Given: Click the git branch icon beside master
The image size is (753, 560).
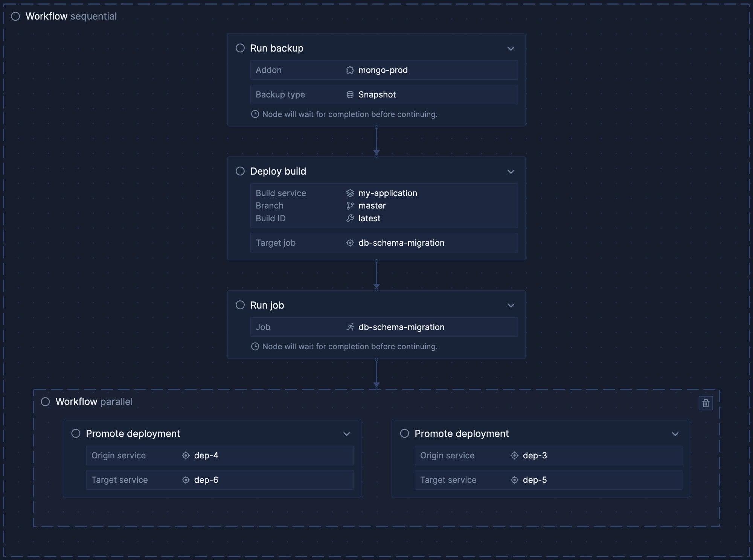Looking at the screenshot, I should tap(350, 205).
